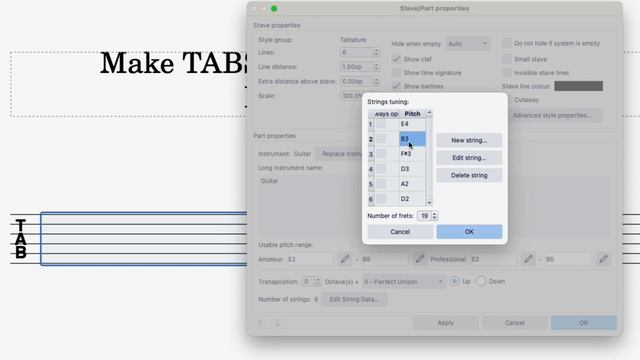
Task: Click Edit String Data... button
Action: click(x=354, y=299)
